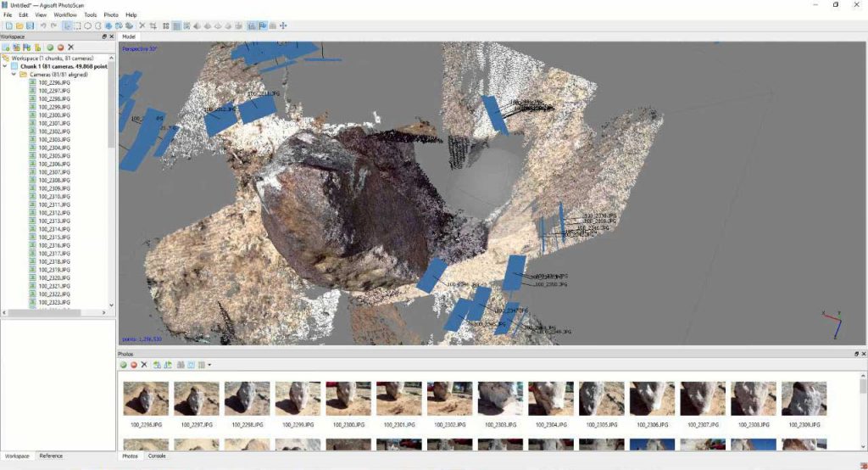Screen dimensions: 868x470
Task: Select thumbnail of photo 100_2309.JPG
Action: tap(804, 398)
